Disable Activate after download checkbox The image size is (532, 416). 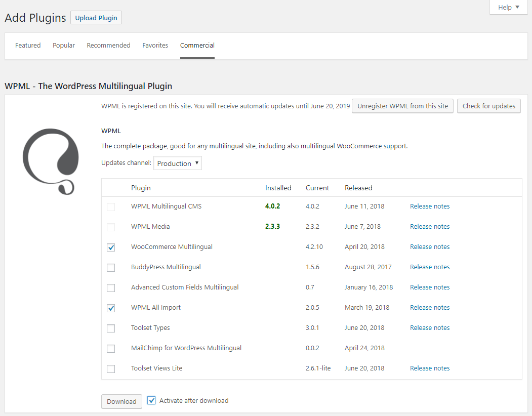pyautogui.click(x=151, y=400)
